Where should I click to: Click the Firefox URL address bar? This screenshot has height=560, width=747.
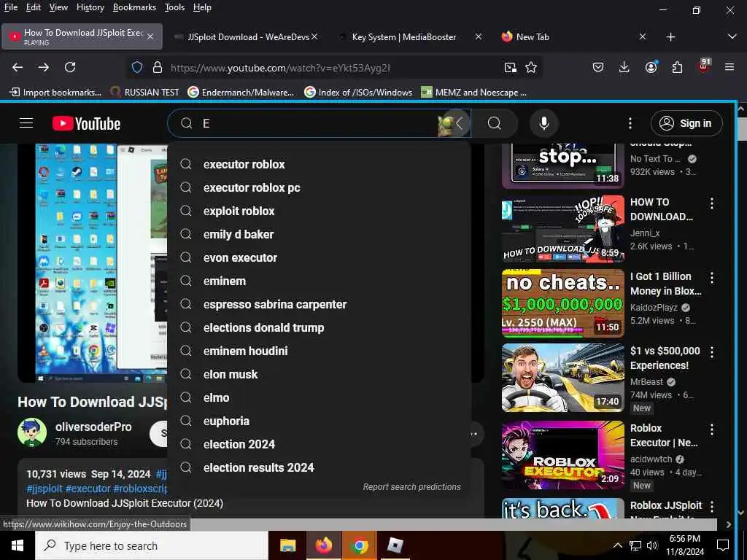(x=333, y=68)
